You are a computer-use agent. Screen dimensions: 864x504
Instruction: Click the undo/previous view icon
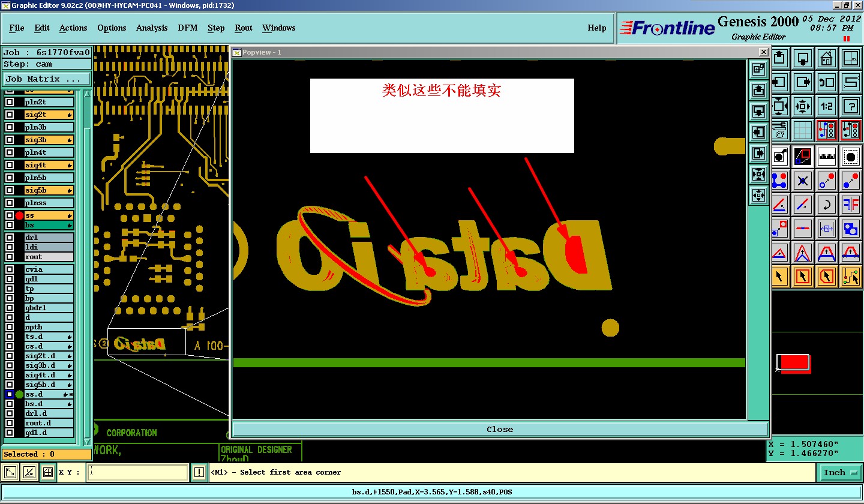pyautogui.click(x=826, y=82)
